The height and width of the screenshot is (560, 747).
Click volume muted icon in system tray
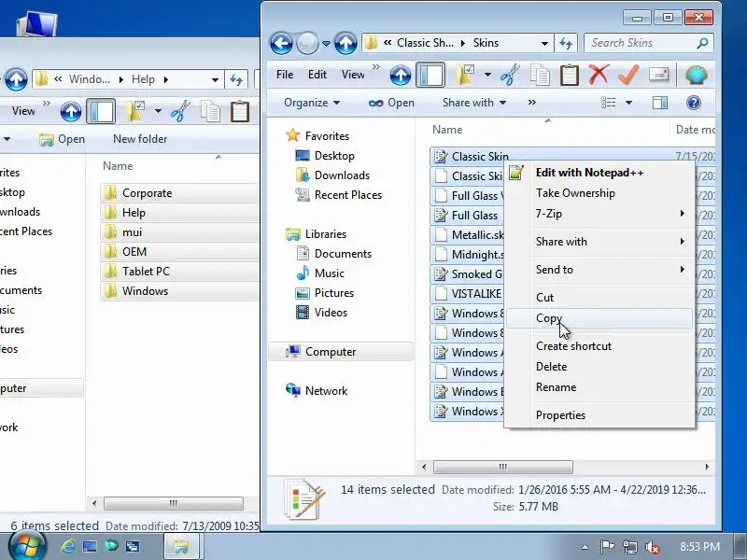tap(652, 547)
